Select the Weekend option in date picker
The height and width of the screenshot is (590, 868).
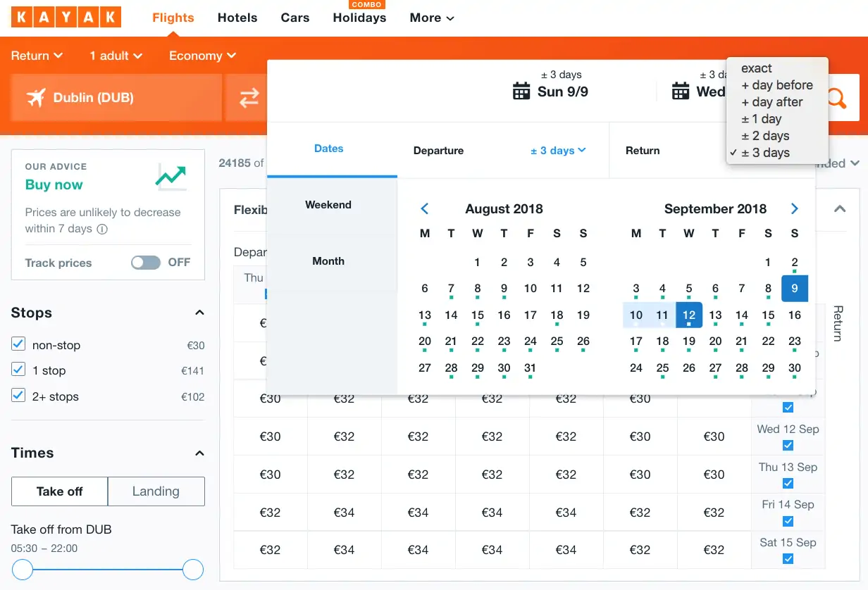pyautogui.click(x=328, y=205)
